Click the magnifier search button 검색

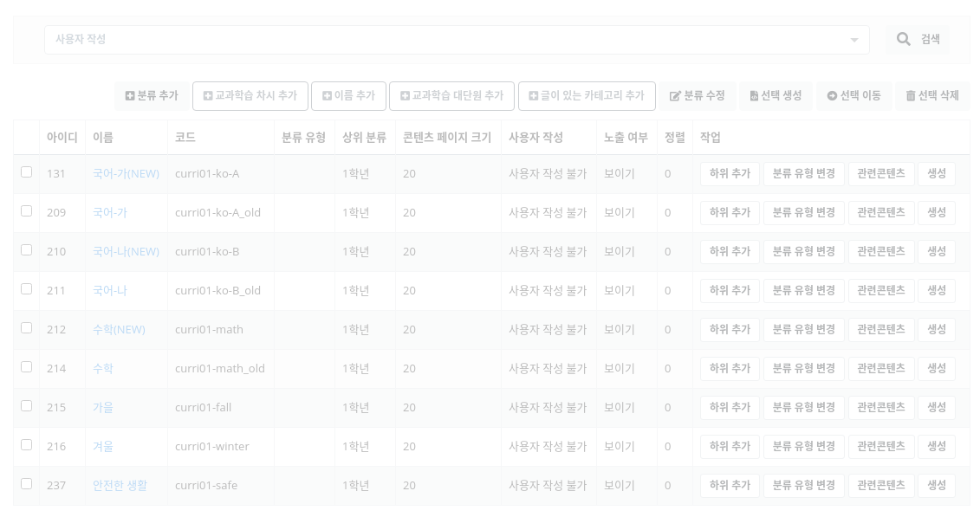point(917,40)
